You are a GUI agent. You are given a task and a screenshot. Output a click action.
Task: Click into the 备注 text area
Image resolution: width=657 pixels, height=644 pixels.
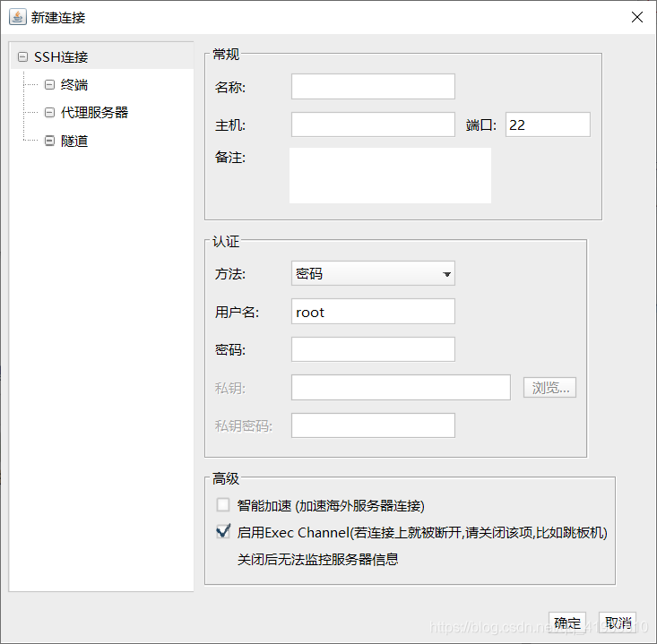390,176
